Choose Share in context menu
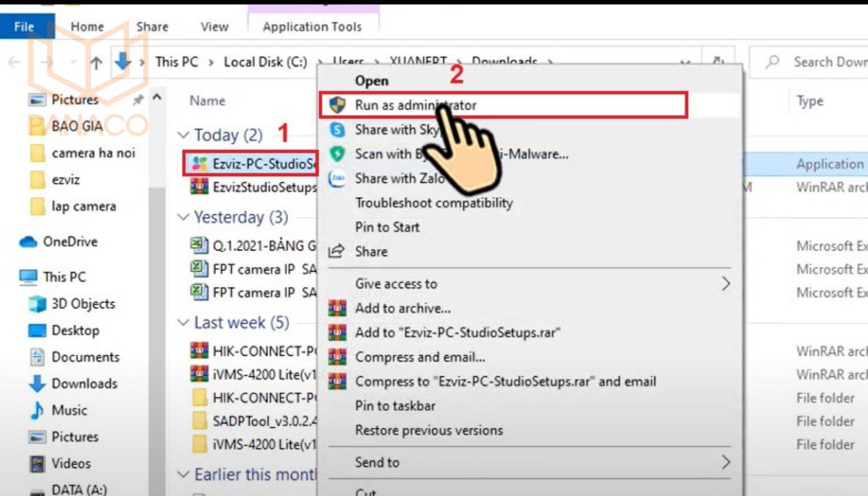The height and width of the screenshot is (496, 868). 371,251
